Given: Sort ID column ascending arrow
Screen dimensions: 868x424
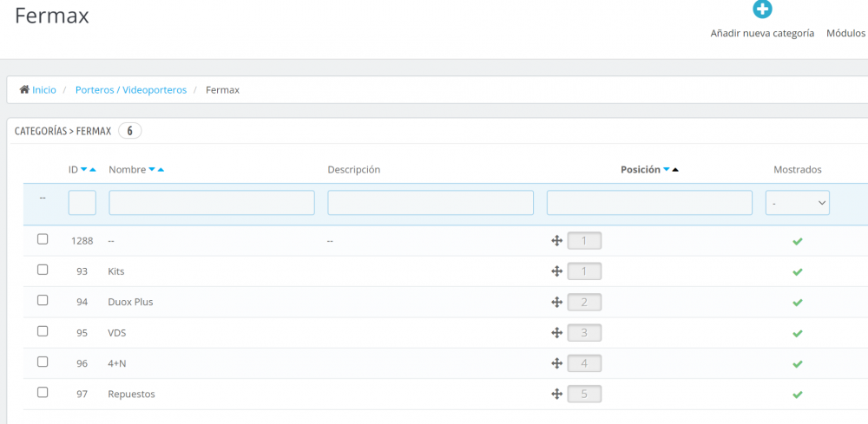Looking at the screenshot, I should 93,170.
